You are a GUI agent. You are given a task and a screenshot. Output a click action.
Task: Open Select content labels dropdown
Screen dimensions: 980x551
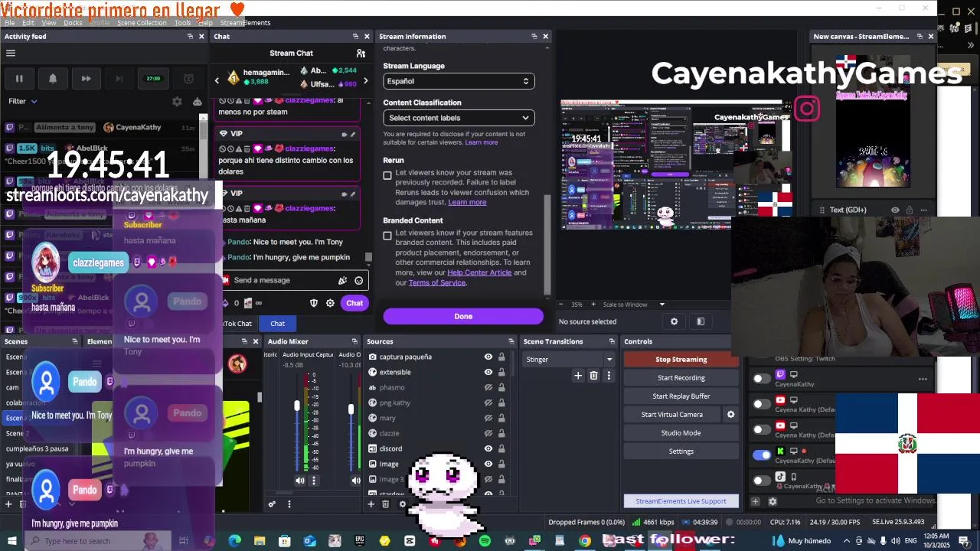coord(459,118)
